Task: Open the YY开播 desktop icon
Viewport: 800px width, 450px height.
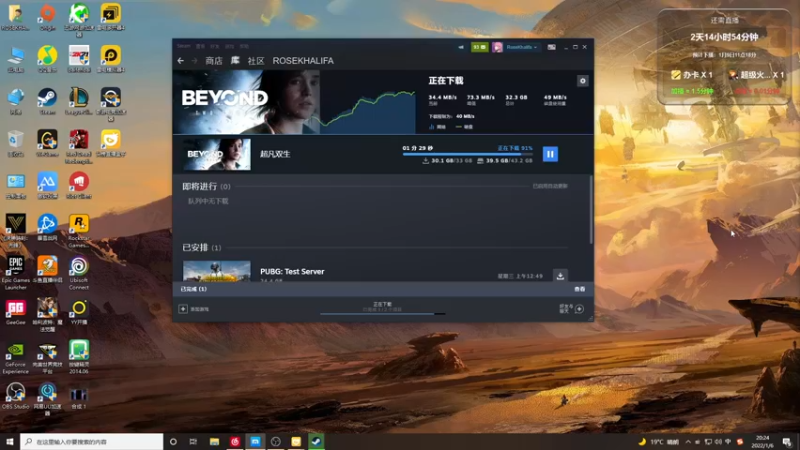Action: 79,312
